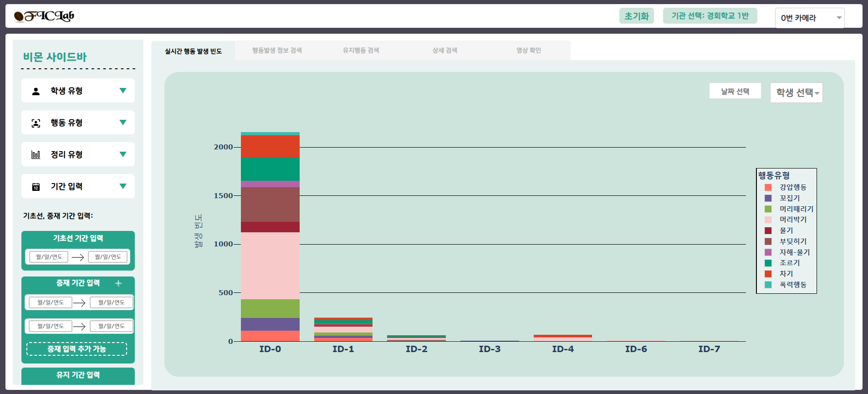Click the arrow icon in 기초선 기간 입력
The width and height of the screenshot is (868, 394).
(x=78, y=257)
